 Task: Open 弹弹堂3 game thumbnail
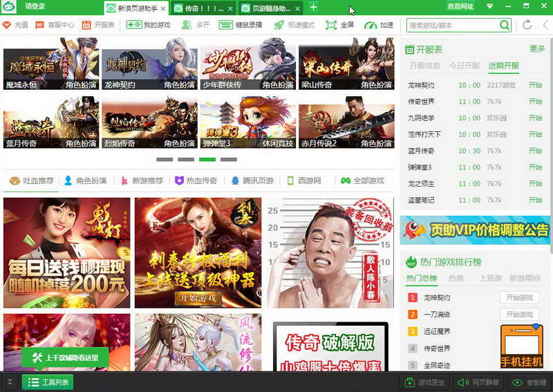[x=248, y=122]
